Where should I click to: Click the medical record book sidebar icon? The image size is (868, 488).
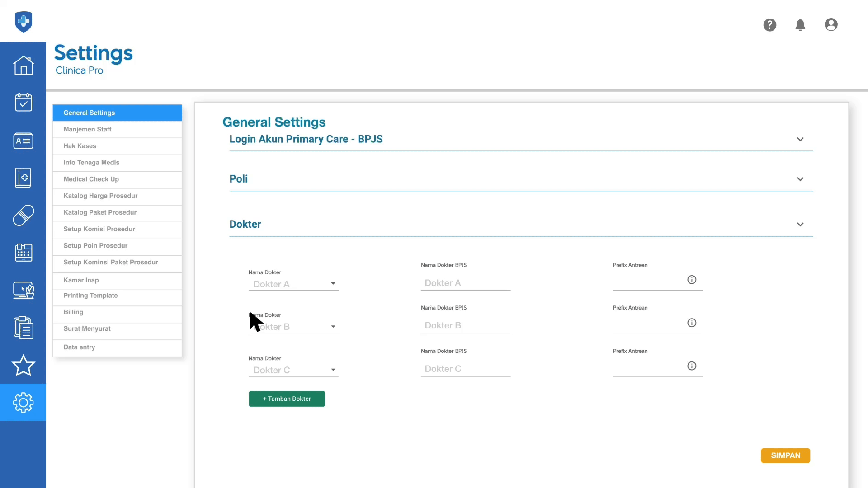pos(23,178)
